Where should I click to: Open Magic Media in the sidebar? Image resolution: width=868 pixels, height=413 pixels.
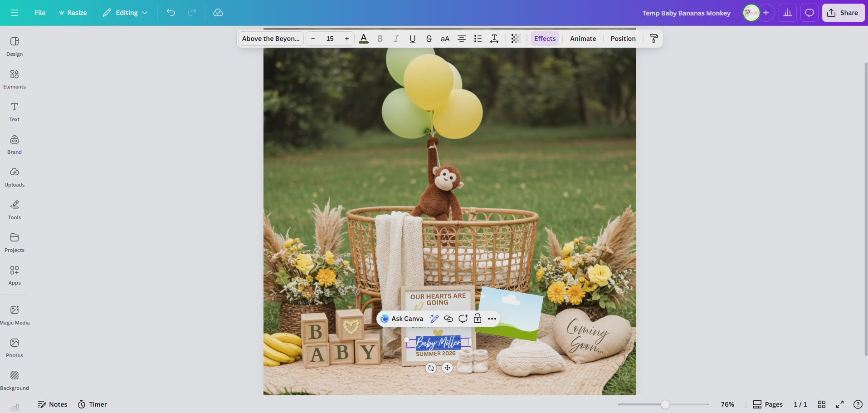point(14,315)
